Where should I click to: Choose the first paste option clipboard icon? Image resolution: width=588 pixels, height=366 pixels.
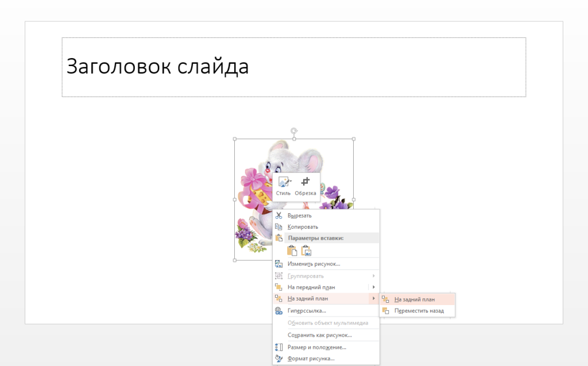coord(292,251)
